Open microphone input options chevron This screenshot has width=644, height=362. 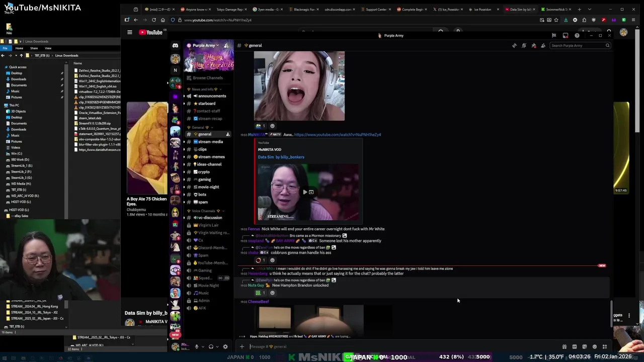tap(203, 346)
